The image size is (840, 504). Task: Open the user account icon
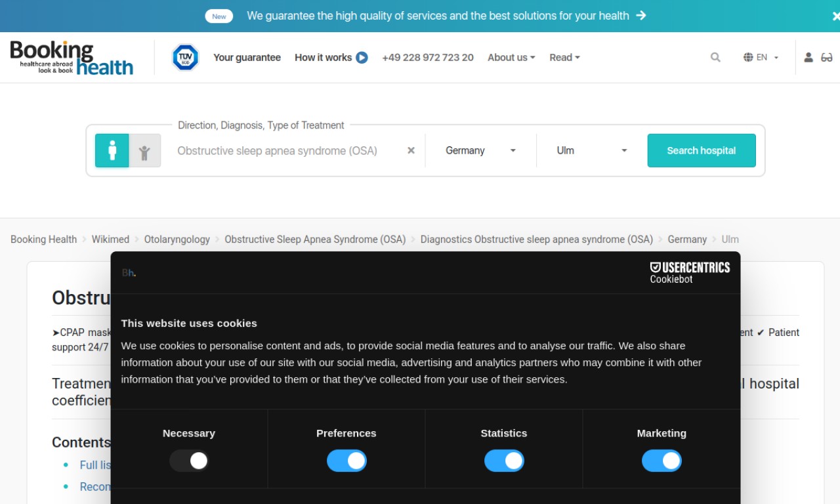(808, 58)
